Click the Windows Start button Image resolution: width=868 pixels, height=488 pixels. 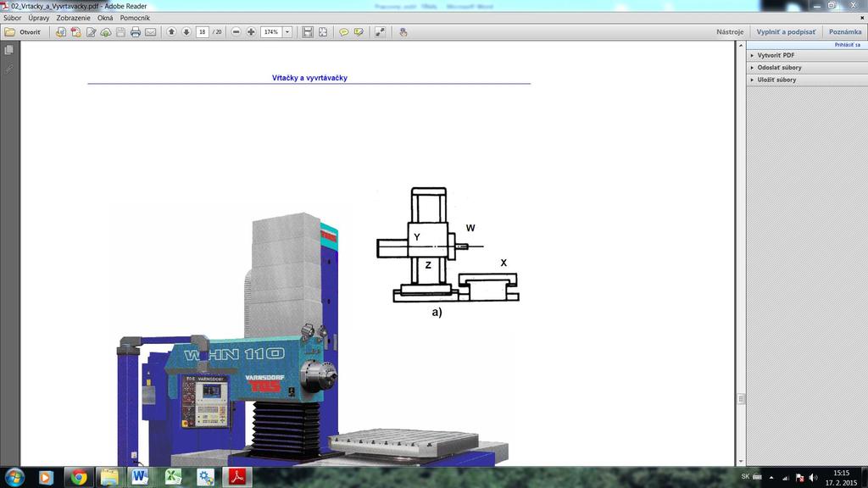(14, 477)
